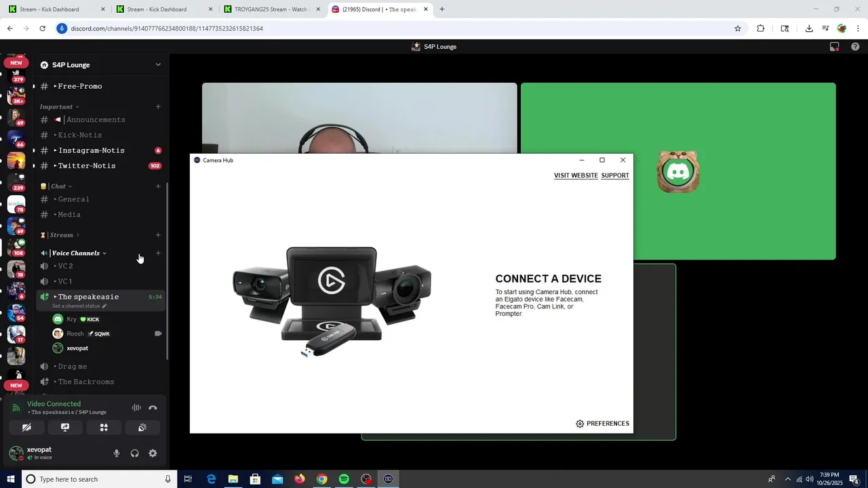Viewport: 868px width, 488px height.
Task: Join the Drag me voice channel
Action: click(100, 367)
